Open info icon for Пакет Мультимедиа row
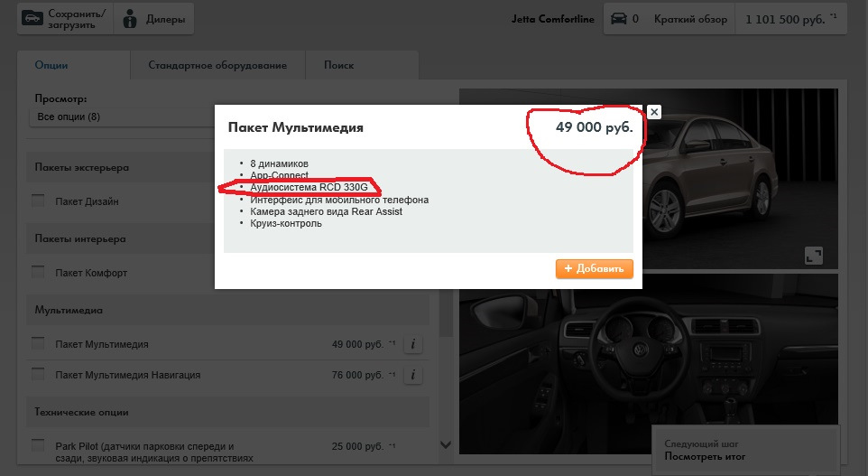The height and width of the screenshot is (476, 868). coord(413,344)
